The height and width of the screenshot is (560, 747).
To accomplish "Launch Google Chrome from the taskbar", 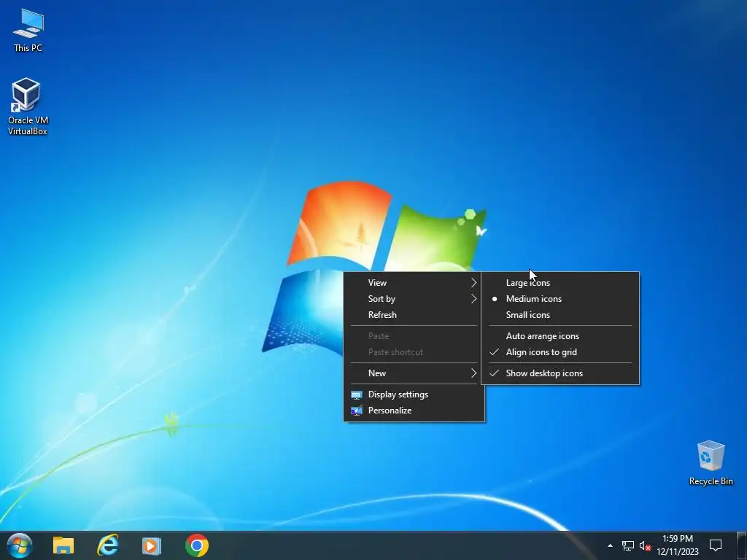I will [x=197, y=545].
